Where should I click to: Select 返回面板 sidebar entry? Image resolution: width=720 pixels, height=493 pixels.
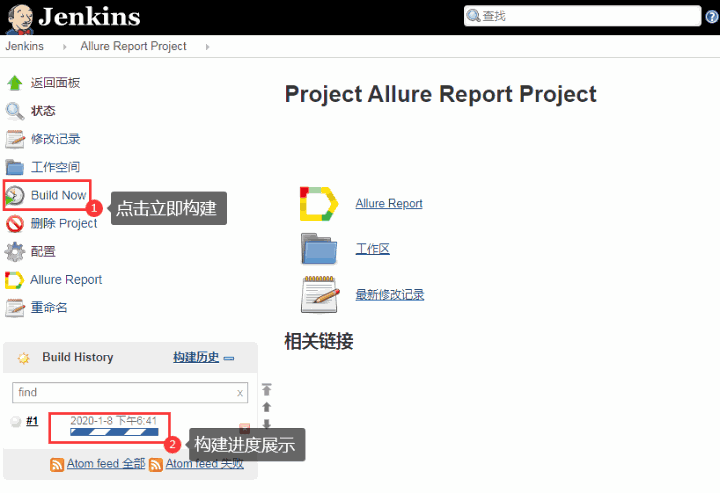point(56,83)
